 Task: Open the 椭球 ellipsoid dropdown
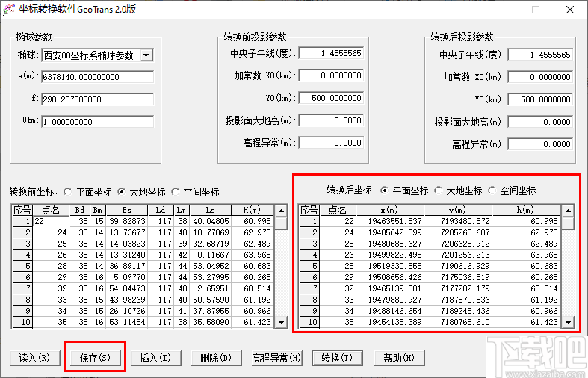(x=146, y=55)
